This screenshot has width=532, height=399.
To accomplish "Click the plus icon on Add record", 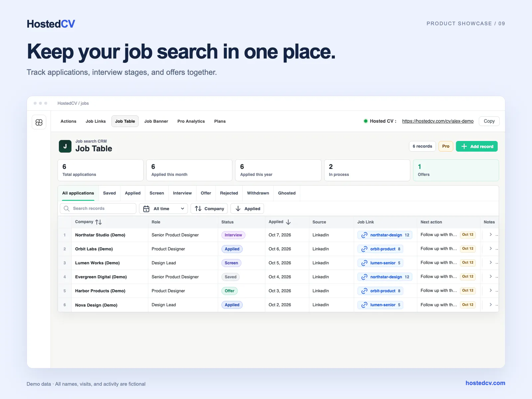I will pos(464,146).
